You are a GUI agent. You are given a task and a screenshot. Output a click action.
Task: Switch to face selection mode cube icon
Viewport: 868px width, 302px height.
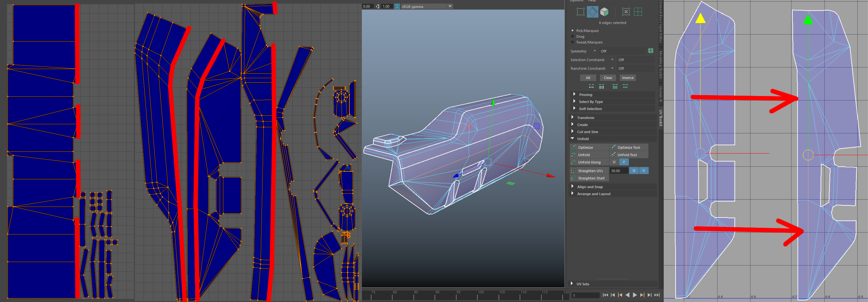click(x=605, y=12)
